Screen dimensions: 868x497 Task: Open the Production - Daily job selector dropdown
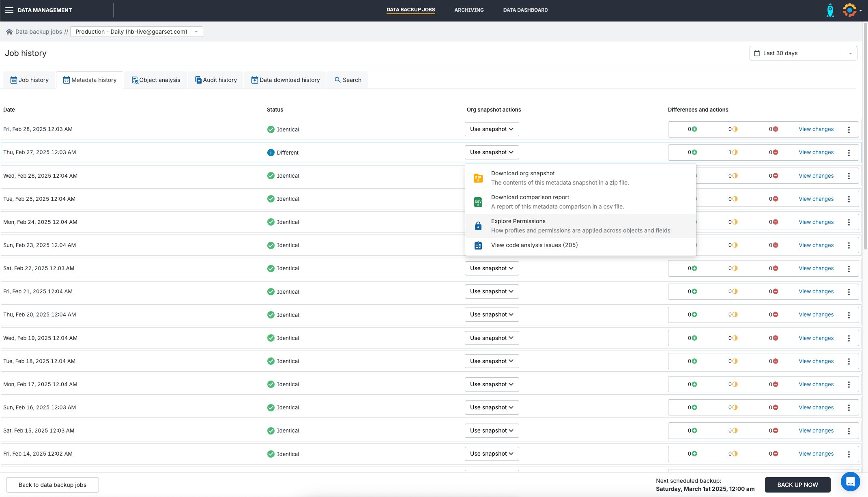coord(136,32)
